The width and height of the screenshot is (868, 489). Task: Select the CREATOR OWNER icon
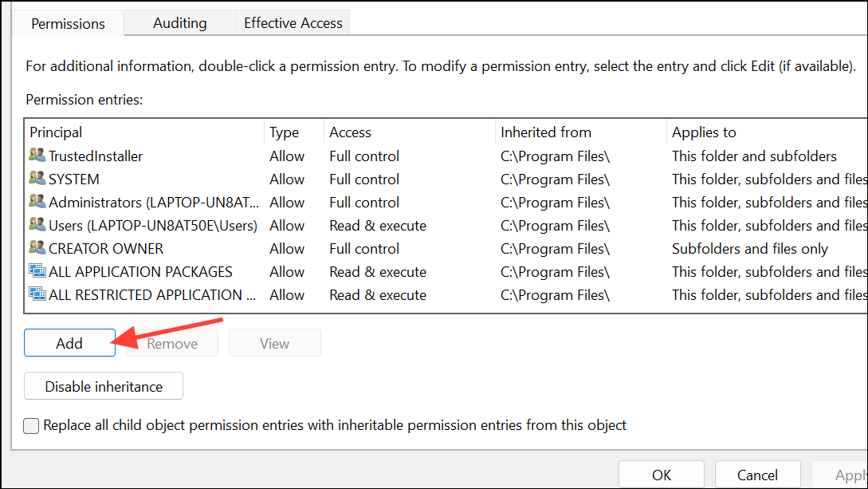click(37, 249)
